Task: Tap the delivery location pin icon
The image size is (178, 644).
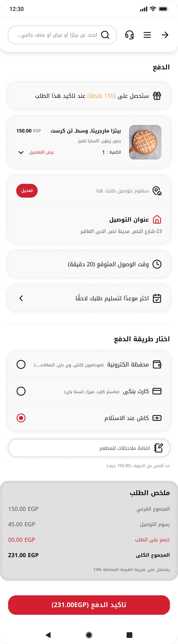Action: (x=157, y=191)
